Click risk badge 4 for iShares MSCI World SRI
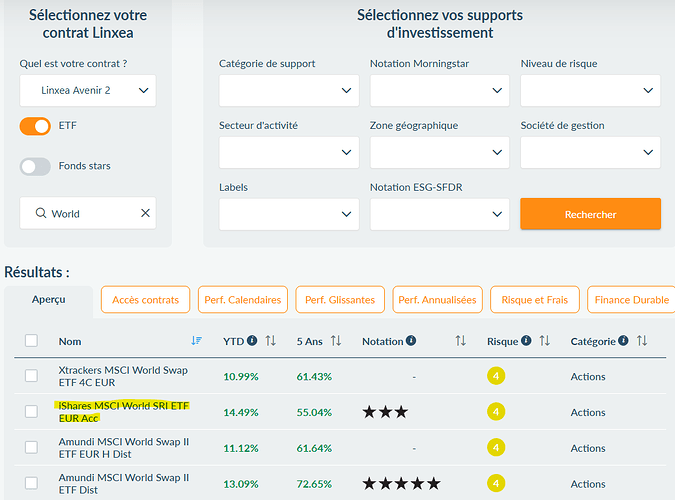The width and height of the screenshot is (675, 500). tap(496, 412)
